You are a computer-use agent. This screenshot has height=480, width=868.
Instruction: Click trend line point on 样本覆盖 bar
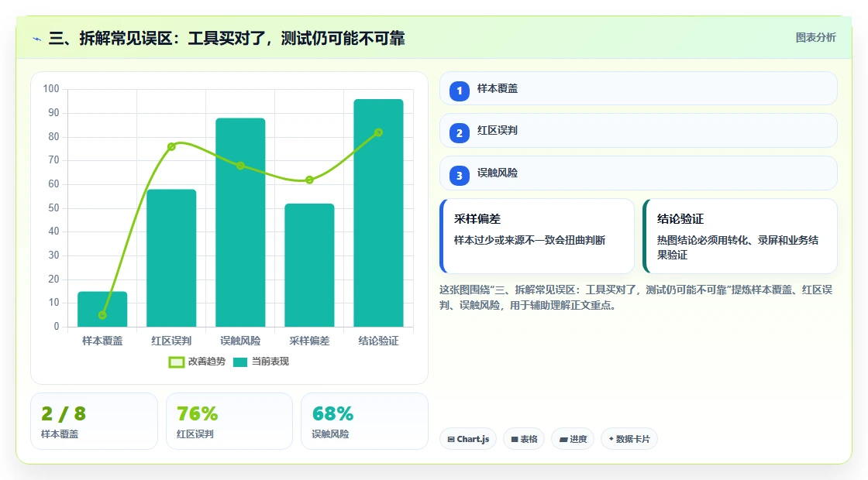tap(102, 315)
